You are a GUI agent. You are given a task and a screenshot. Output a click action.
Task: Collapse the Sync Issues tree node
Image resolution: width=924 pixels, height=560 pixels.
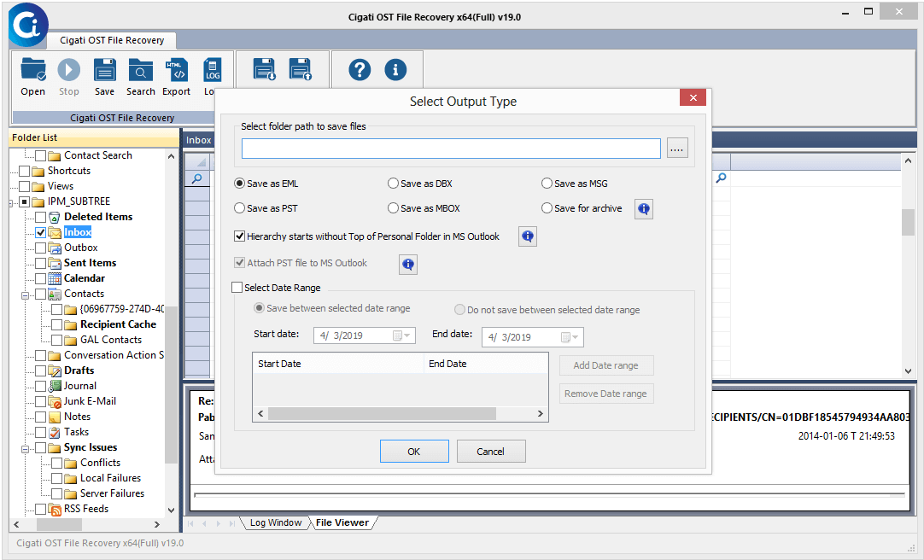pyautogui.click(x=26, y=449)
